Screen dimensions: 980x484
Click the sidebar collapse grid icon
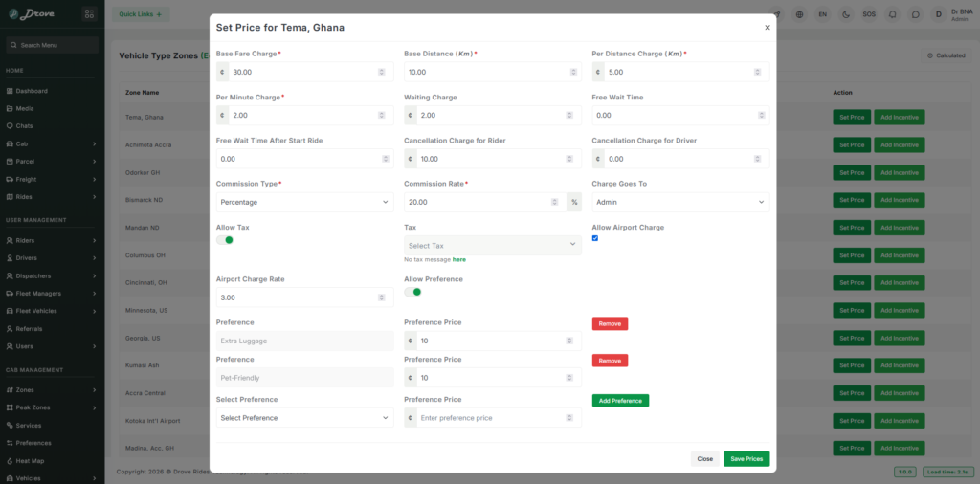[89, 13]
